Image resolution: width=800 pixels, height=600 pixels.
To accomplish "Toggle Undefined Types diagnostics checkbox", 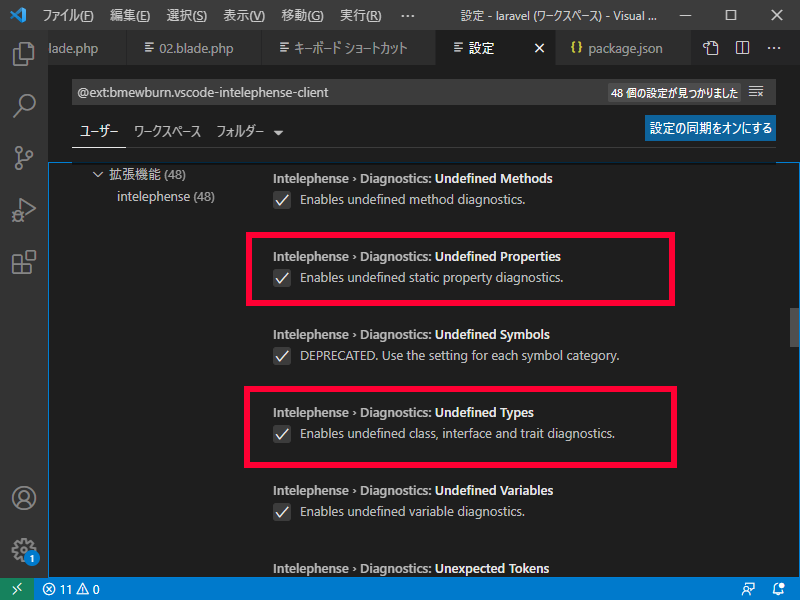I will (282, 434).
